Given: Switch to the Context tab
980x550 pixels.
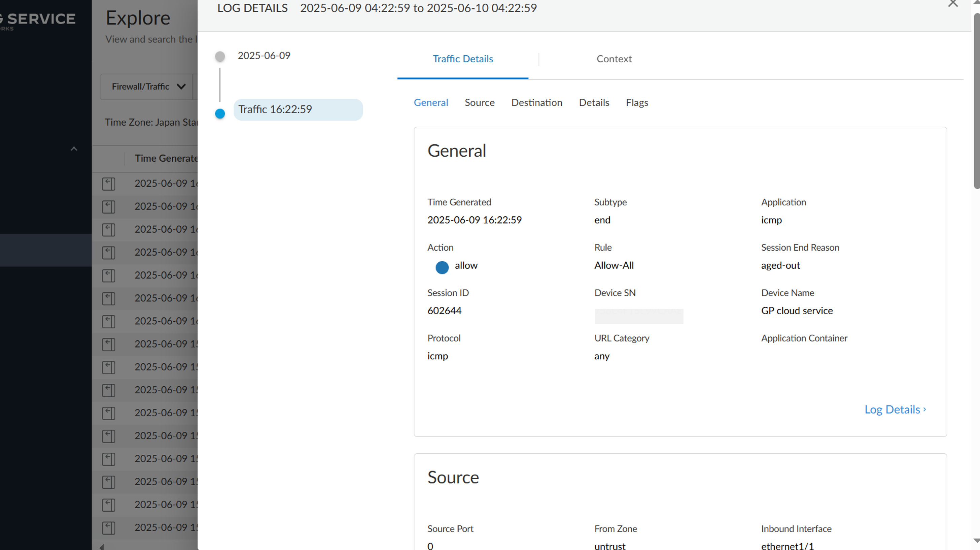Looking at the screenshot, I should point(614,59).
